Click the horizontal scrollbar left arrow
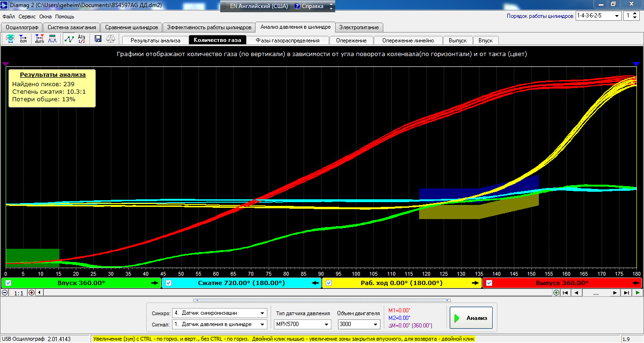Screen dimensions: 644x343 coord(39,293)
